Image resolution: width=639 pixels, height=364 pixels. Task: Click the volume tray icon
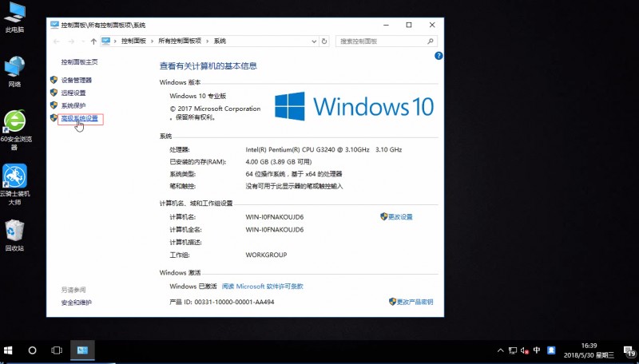[525, 350]
